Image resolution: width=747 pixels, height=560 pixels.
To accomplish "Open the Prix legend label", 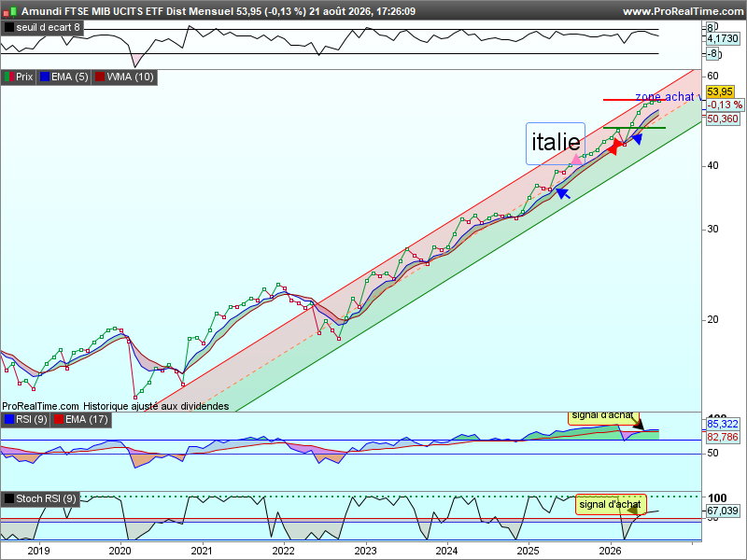I will click(x=24, y=77).
